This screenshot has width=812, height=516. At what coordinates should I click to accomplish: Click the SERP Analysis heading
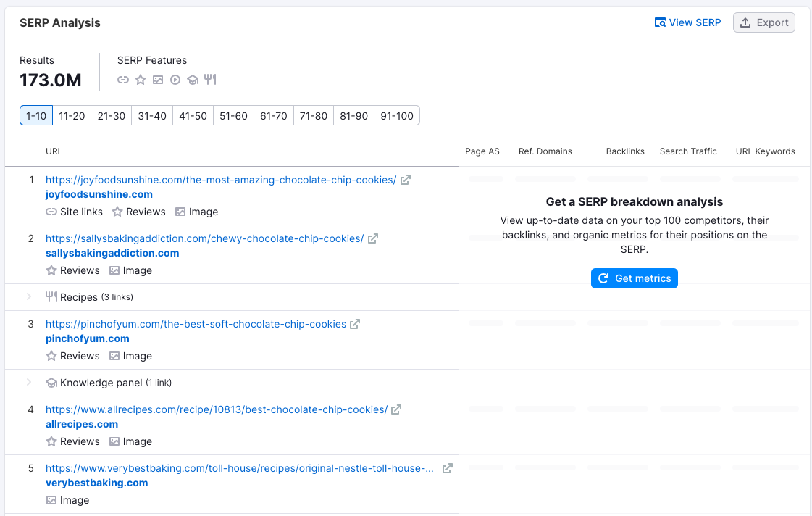coord(60,22)
